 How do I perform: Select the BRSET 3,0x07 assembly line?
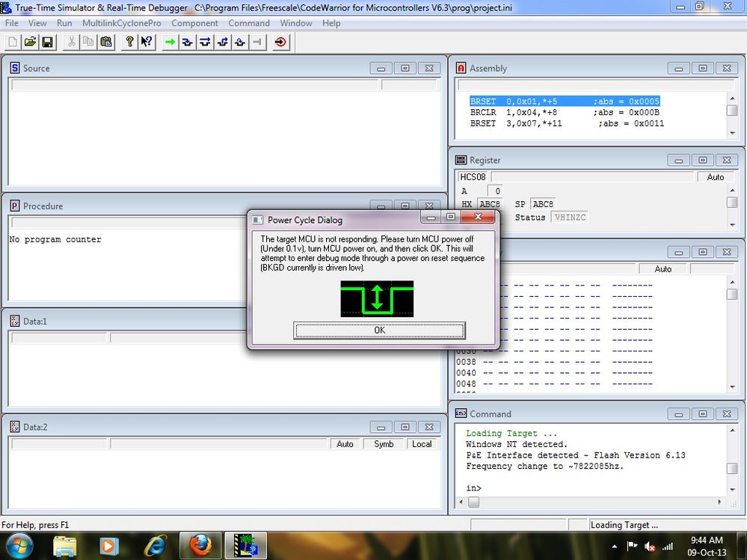point(567,123)
